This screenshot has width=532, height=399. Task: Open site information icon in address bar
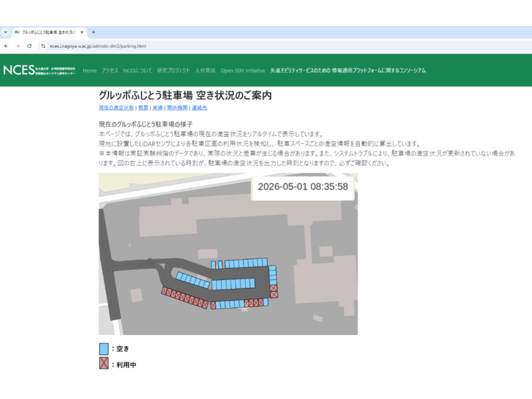pyautogui.click(x=43, y=46)
